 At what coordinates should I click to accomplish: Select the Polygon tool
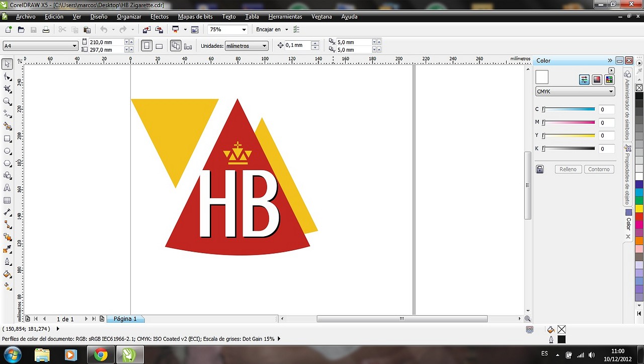[x=7, y=163]
